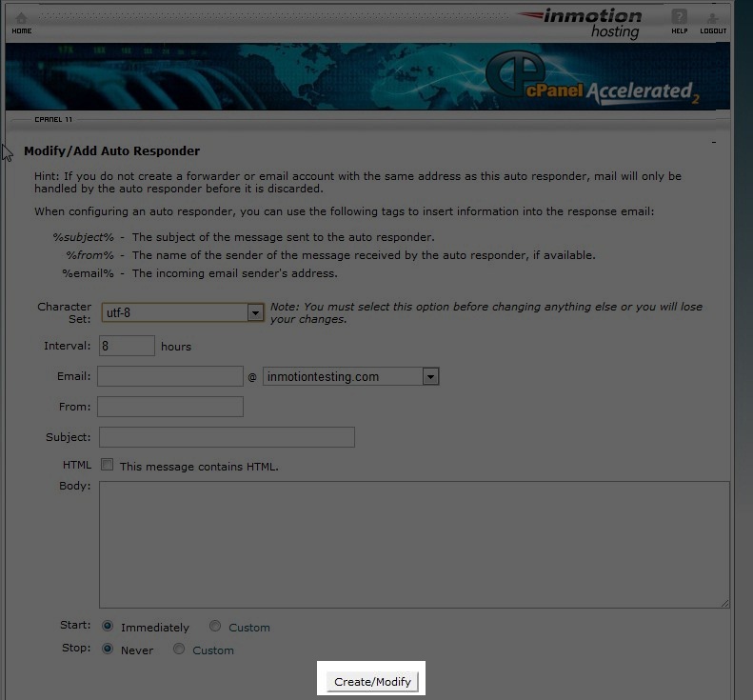Select Start Custom radio button
The width and height of the screenshot is (753, 700).
[215, 626]
